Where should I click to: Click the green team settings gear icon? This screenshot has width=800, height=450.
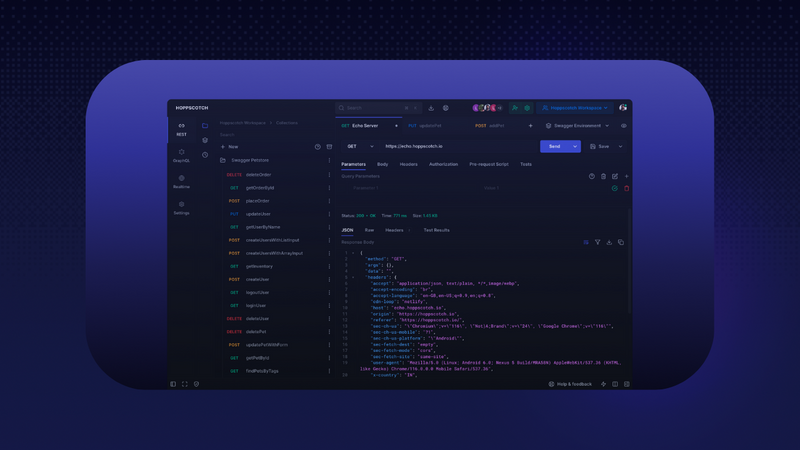coord(527,108)
